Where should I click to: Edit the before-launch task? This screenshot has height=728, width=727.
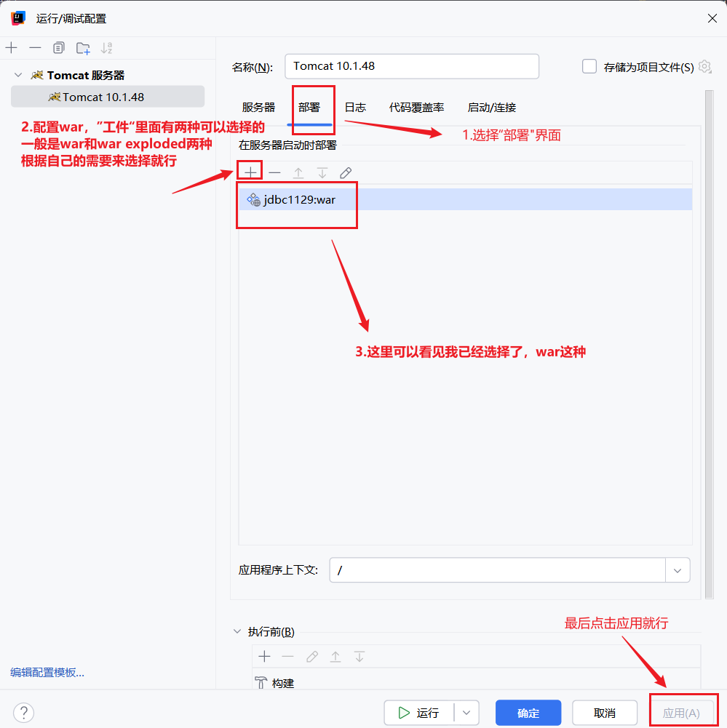click(312, 657)
